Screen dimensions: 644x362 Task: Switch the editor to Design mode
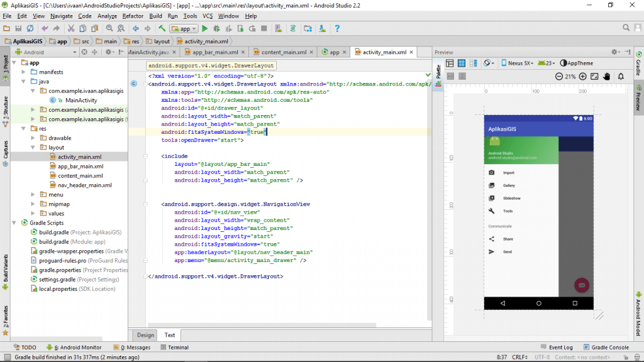pyautogui.click(x=146, y=335)
